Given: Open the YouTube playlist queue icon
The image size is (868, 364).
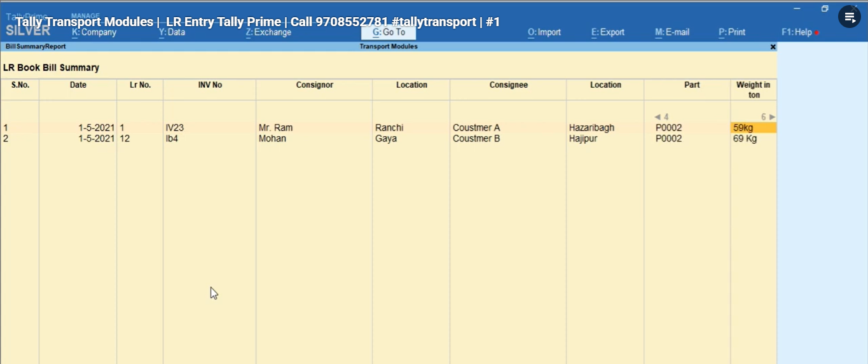Looking at the screenshot, I should coord(850,17).
